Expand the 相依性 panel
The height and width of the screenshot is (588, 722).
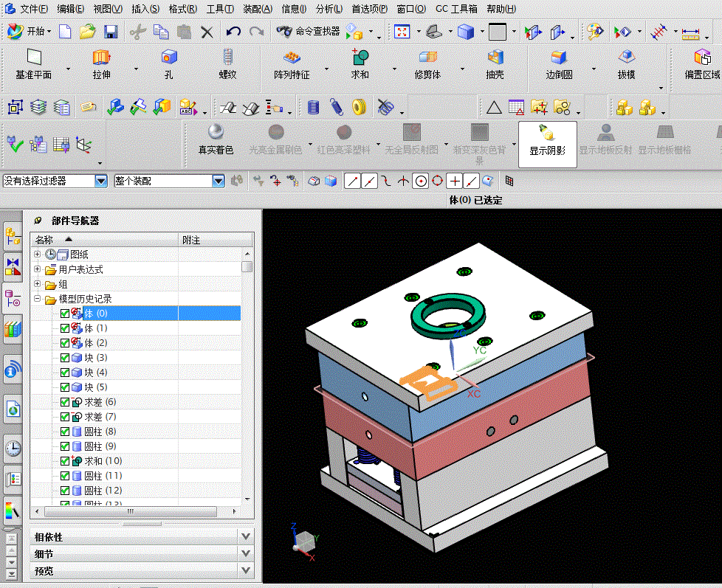point(246,536)
